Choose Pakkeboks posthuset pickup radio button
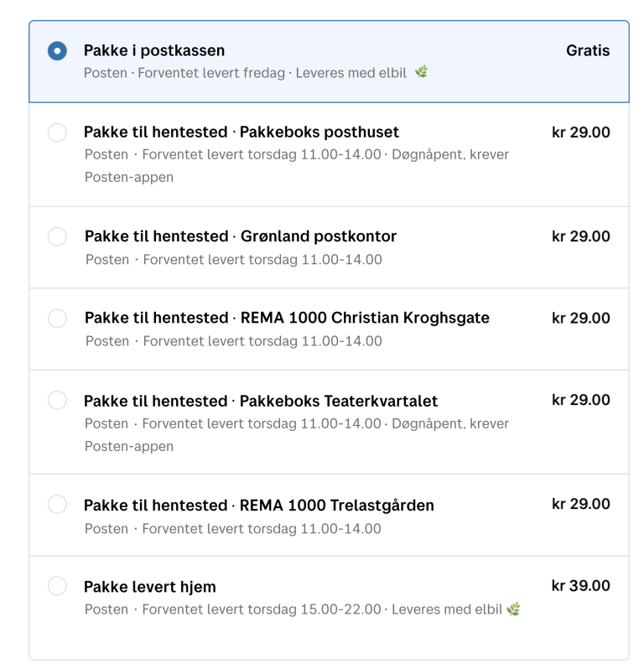 (x=57, y=132)
